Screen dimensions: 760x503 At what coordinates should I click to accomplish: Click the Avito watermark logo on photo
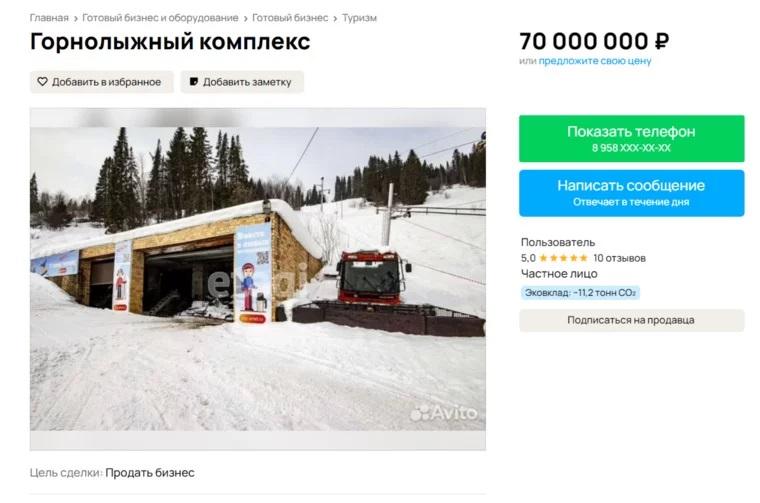tap(444, 413)
